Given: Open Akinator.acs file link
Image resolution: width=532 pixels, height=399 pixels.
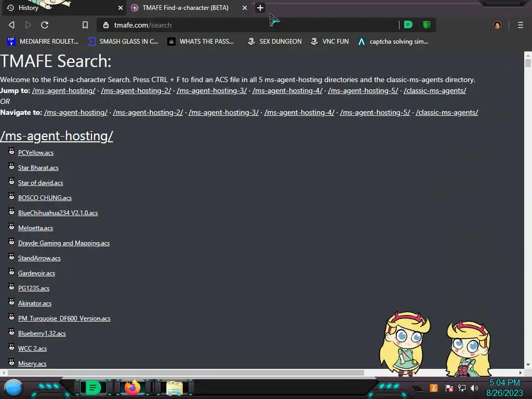Looking at the screenshot, I should pos(35,303).
